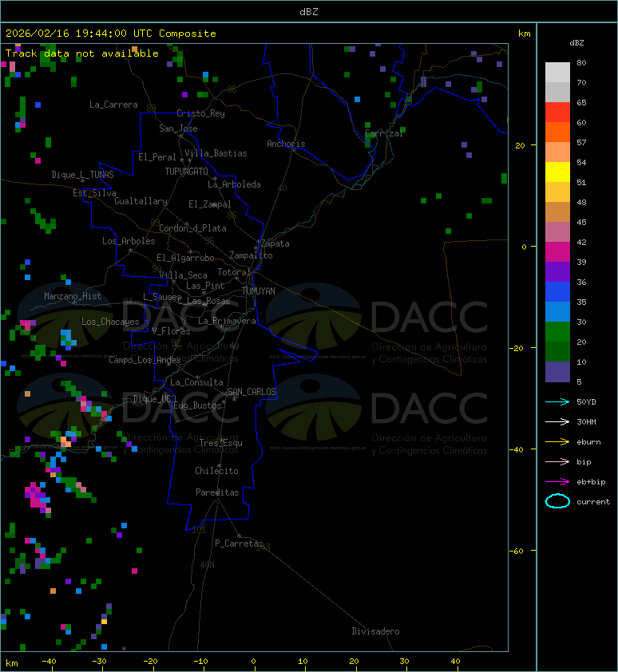Image resolution: width=618 pixels, height=672 pixels.
Task: Click the -60 tick on right vertical axis
Action: [516, 551]
